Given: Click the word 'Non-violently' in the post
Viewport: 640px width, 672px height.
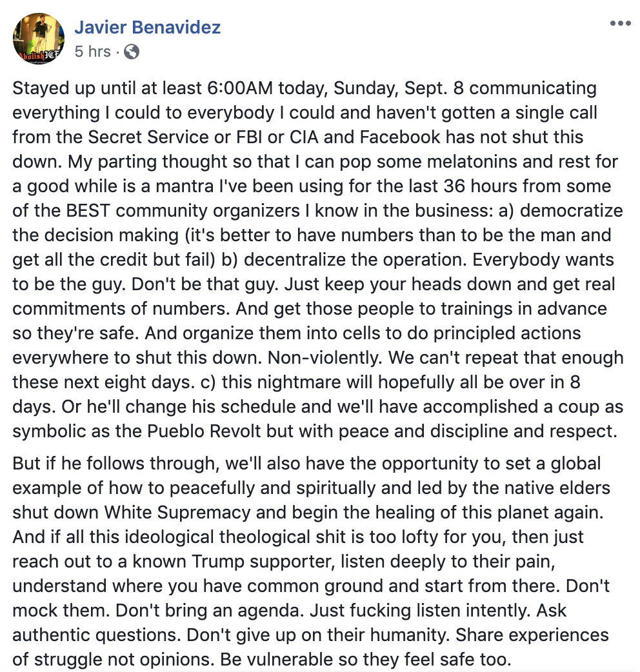Looking at the screenshot, I should click(x=325, y=358).
